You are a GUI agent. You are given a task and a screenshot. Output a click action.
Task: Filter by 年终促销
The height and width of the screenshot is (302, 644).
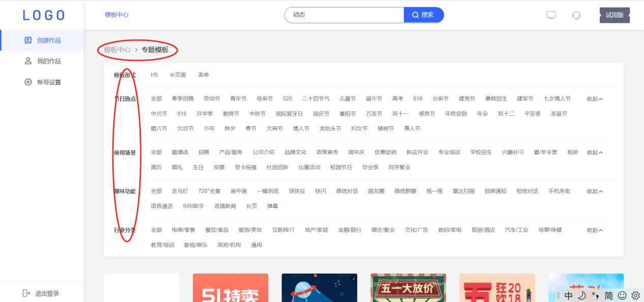coord(456,114)
